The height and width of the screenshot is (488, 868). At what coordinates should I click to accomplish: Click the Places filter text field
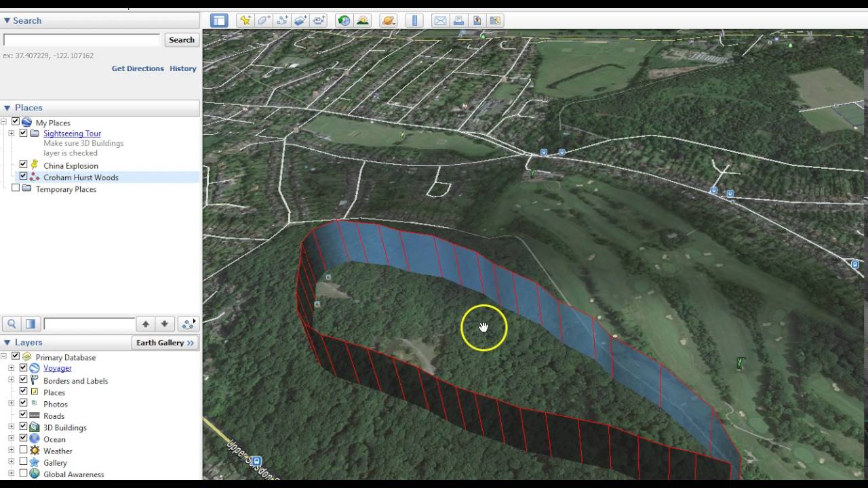(x=89, y=324)
